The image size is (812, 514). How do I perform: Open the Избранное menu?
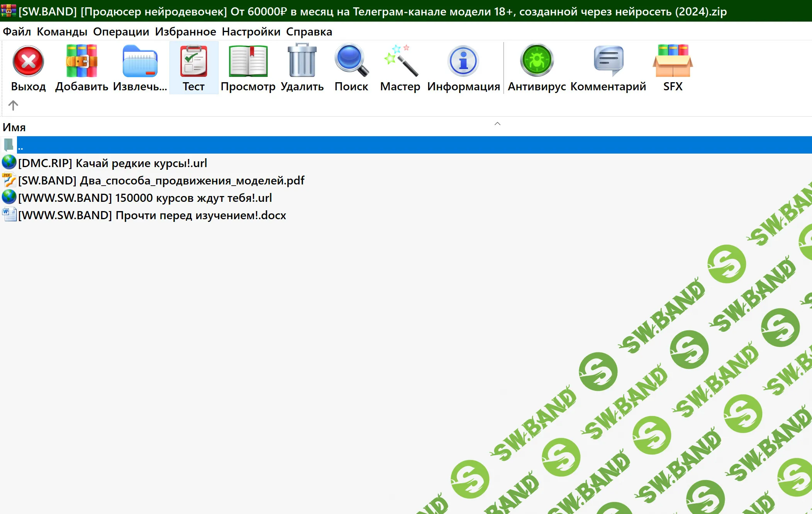(185, 32)
